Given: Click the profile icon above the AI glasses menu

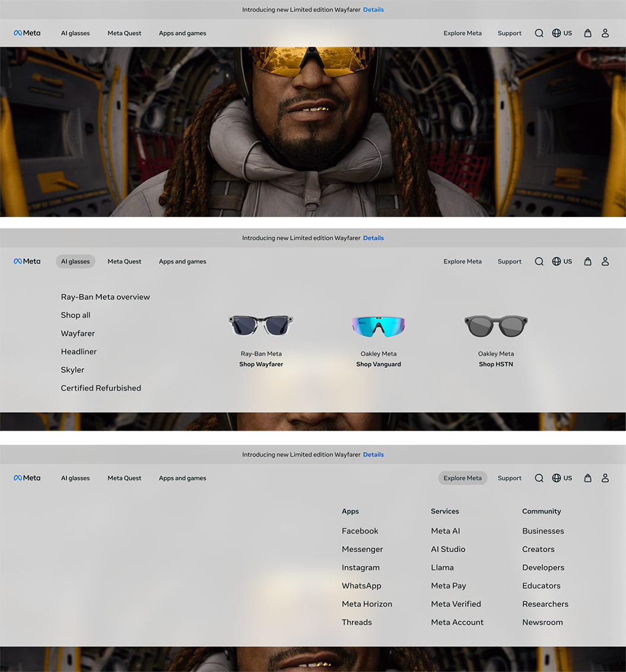Looking at the screenshot, I should pyautogui.click(x=605, y=262).
